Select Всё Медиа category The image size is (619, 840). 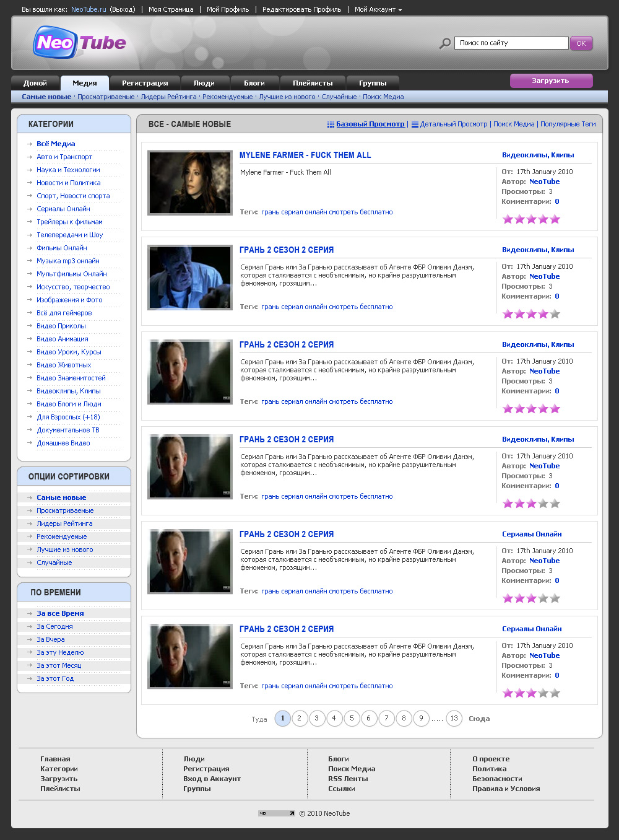56,144
